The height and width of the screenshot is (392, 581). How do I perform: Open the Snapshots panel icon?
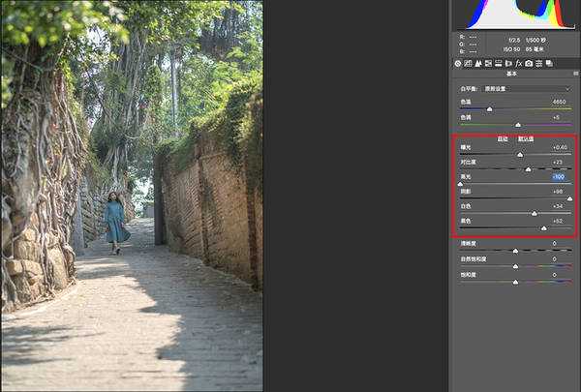click(x=549, y=64)
